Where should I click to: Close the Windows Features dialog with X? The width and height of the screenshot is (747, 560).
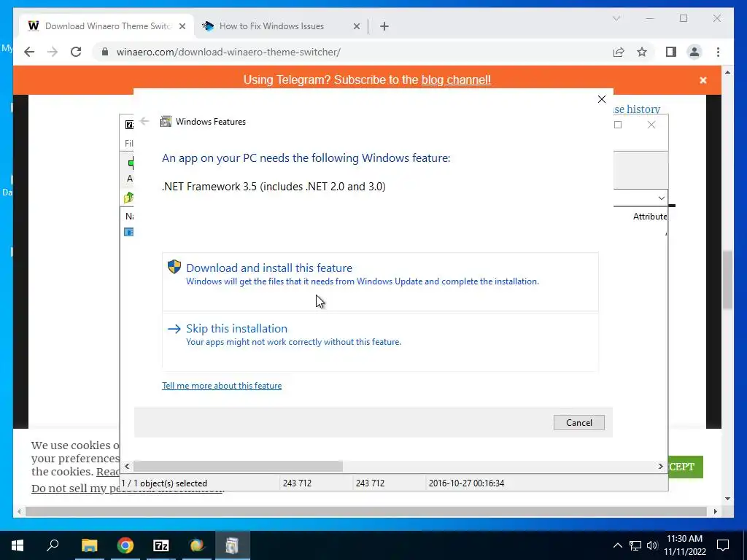click(602, 99)
